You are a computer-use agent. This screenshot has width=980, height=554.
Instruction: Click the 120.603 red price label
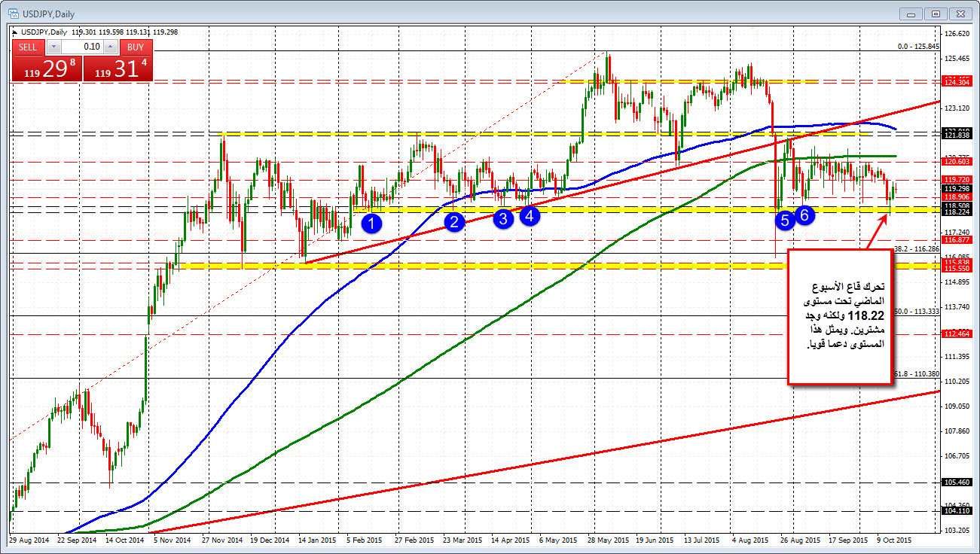[x=957, y=161]
